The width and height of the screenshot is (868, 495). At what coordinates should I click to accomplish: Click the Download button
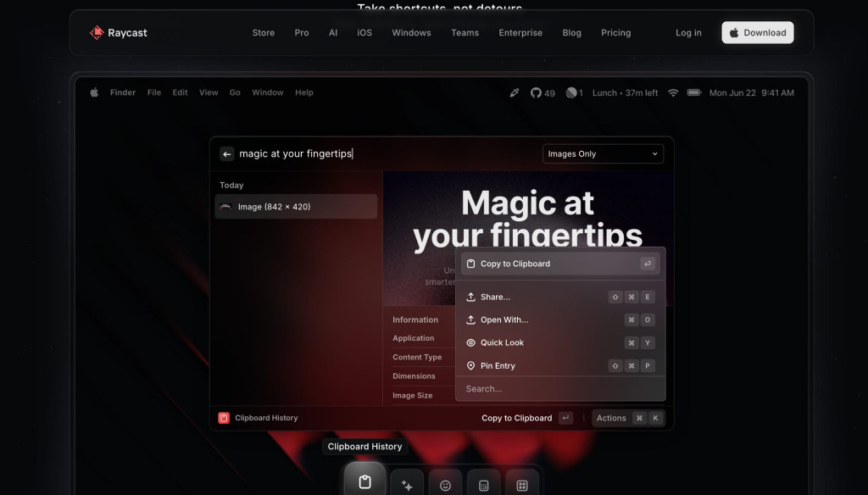pyautogui.click(x=757, y=33)
